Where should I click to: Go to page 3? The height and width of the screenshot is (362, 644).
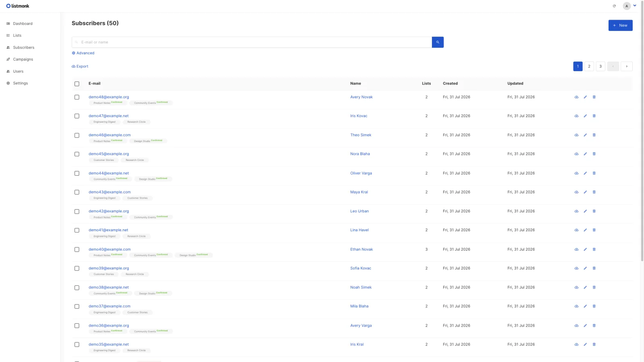pyautogui.click(x=601, y=66)
